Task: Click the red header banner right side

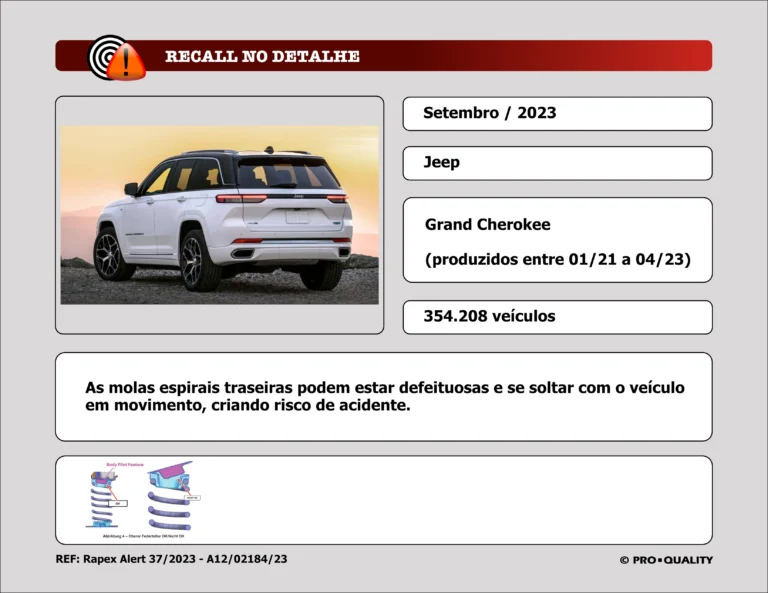Action: [600, 56]
